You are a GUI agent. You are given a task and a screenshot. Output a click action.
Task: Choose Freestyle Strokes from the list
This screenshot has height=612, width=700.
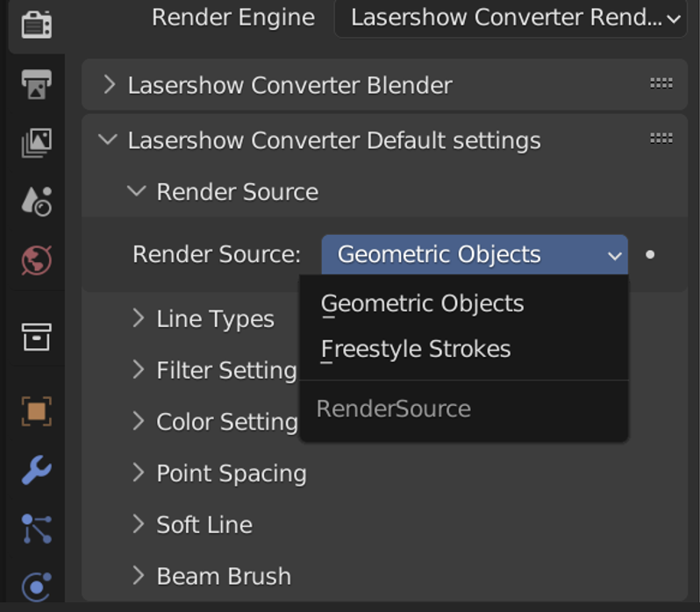point(416,349)
